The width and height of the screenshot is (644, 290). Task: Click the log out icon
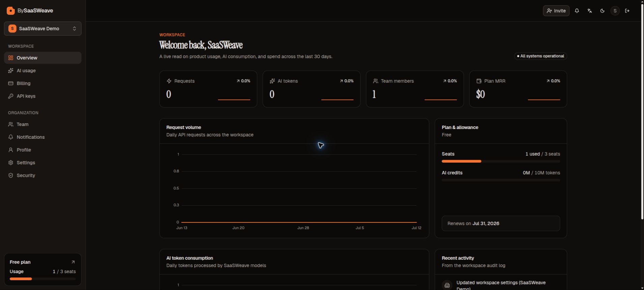click(627, 11)
